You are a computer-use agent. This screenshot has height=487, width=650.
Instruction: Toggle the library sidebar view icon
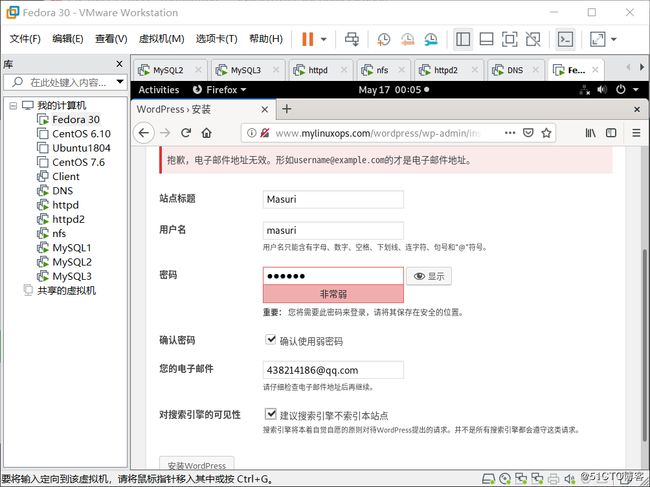tap(463, 39)
